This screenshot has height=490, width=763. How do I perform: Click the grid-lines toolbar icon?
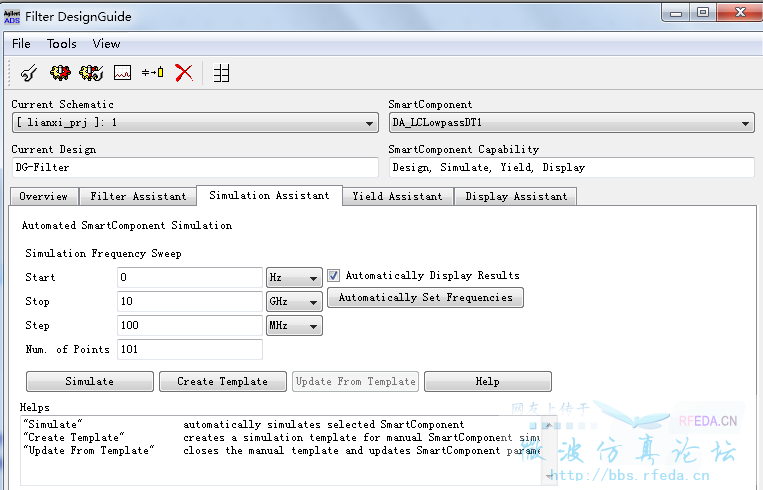[x=221, y=73]
